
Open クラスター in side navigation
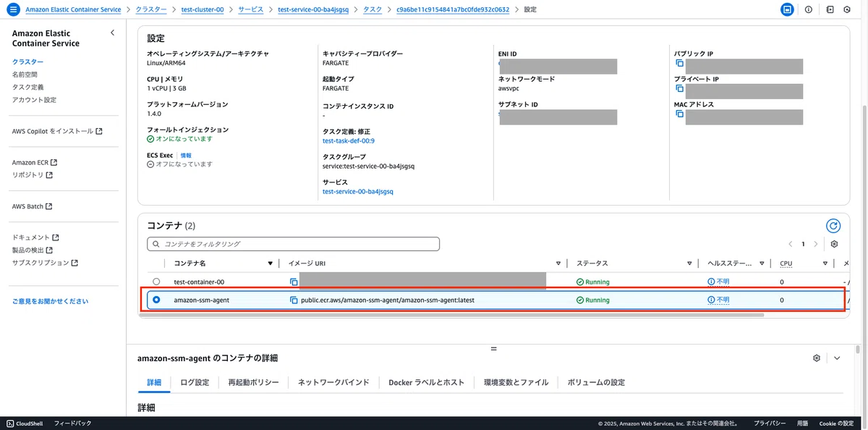(x=27, y=62)
